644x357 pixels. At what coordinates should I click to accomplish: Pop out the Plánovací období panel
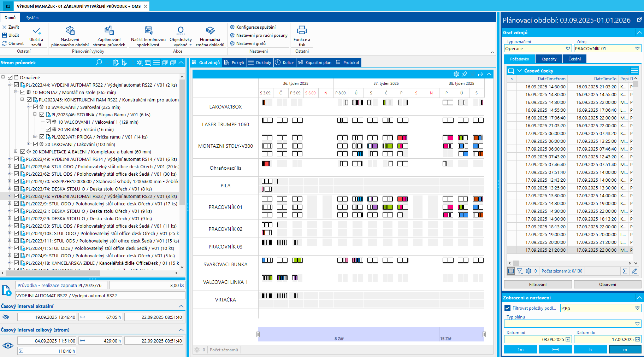click(639, 20)
